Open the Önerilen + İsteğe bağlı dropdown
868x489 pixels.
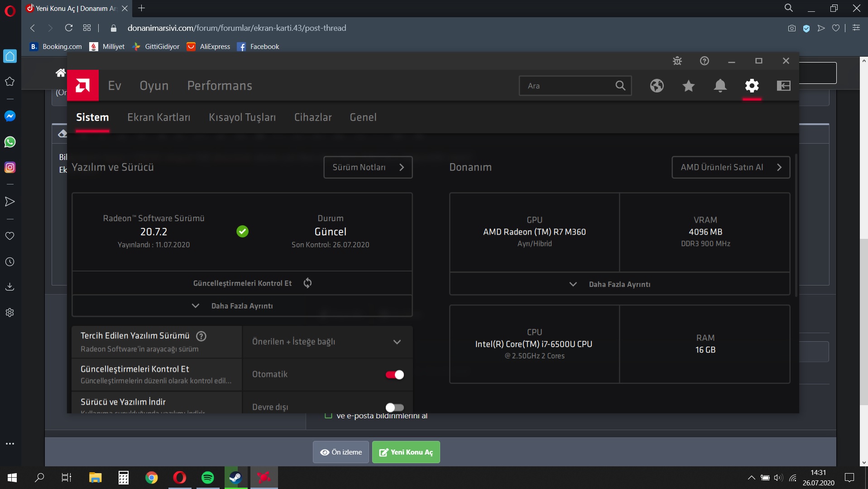click(x=327, y=342)
